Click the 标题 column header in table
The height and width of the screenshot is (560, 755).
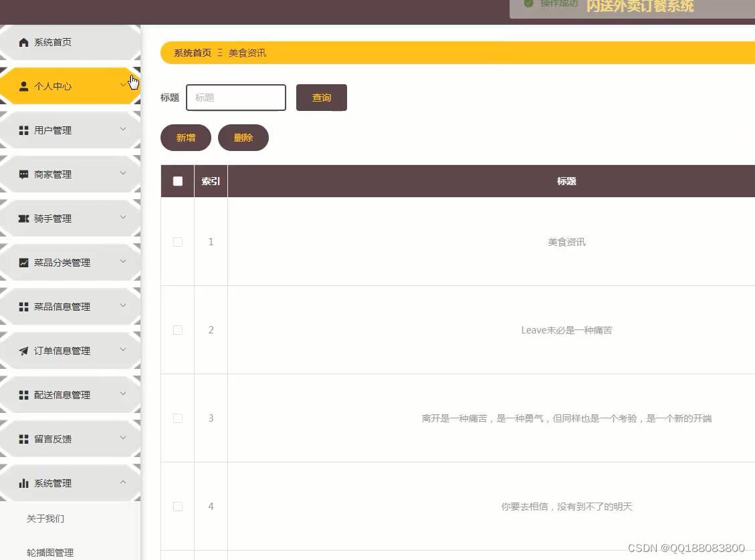point(566,181)
